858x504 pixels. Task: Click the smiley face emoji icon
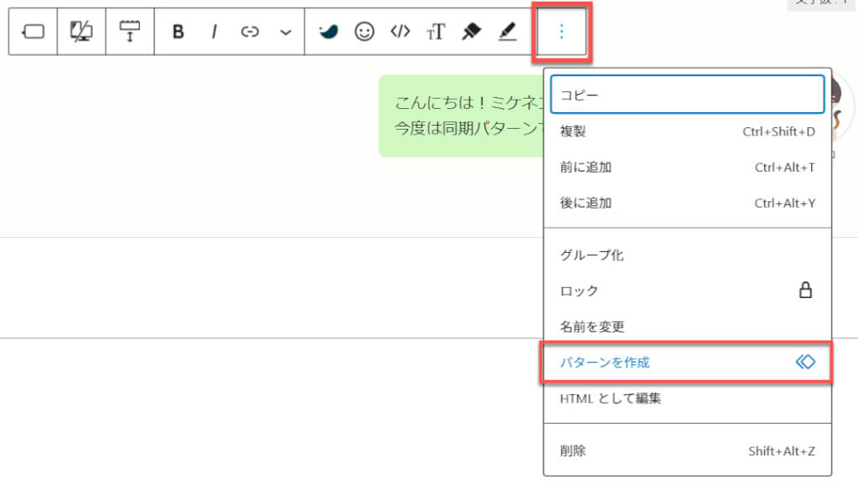tap(364, 32)
